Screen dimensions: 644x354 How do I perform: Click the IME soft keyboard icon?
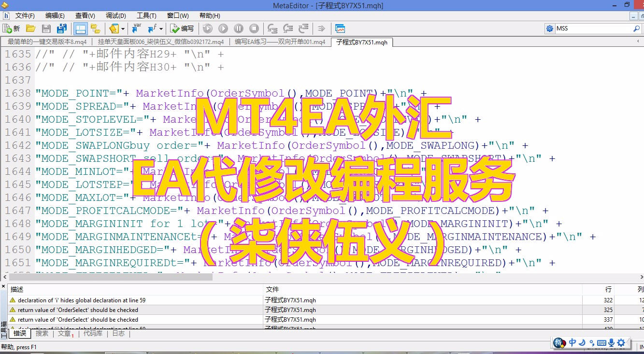coord(601,343)
